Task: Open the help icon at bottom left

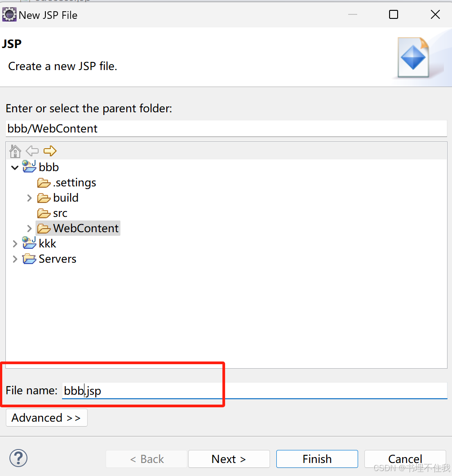Action: coord(18,458)
